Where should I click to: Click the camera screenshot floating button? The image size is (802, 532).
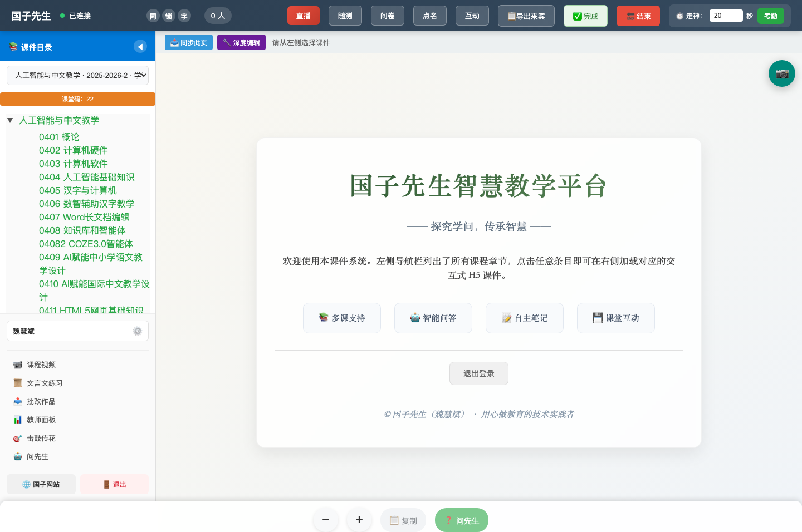pos(781,73)
